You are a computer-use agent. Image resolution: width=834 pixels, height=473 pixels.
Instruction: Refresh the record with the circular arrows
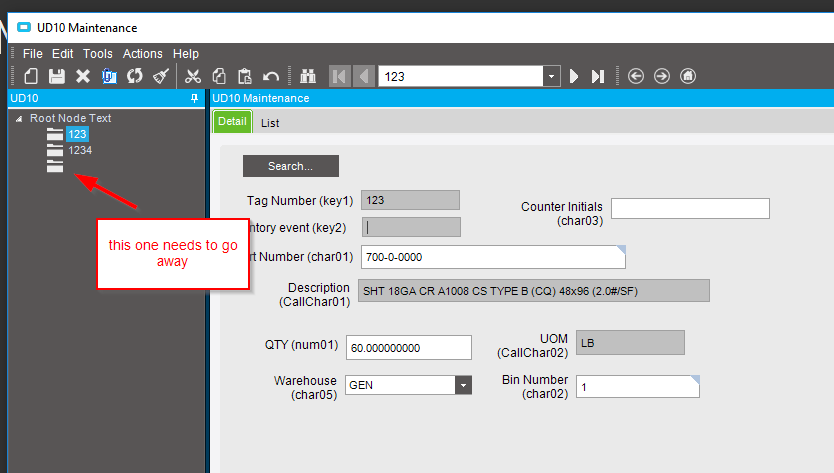pos(135,76)
